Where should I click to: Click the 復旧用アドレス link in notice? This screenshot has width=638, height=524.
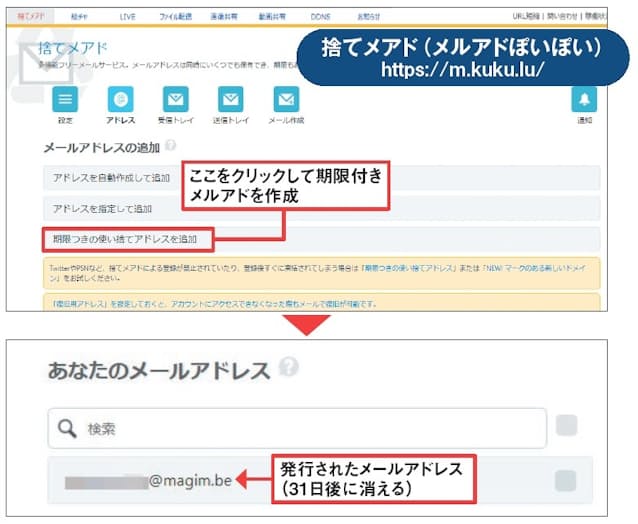80,304
